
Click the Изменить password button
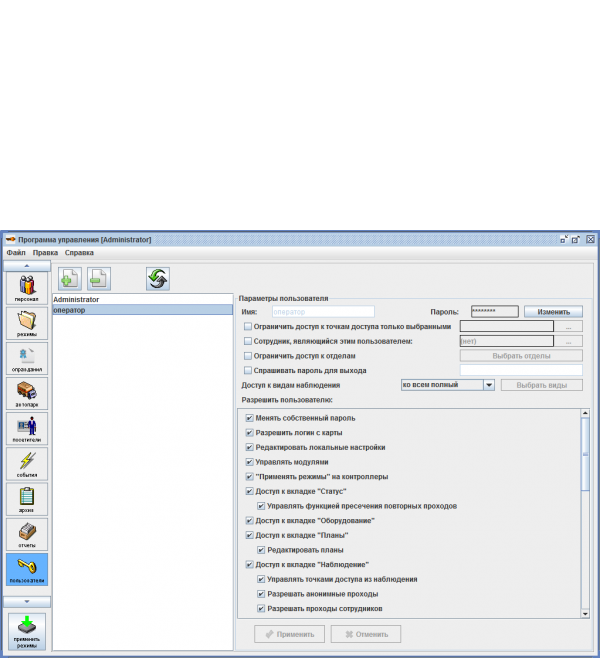(552, 312)
